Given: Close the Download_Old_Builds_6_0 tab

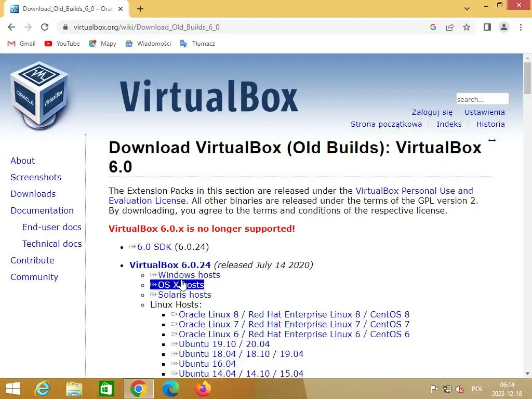Looking at the screenshot, I should coord(121,9).
